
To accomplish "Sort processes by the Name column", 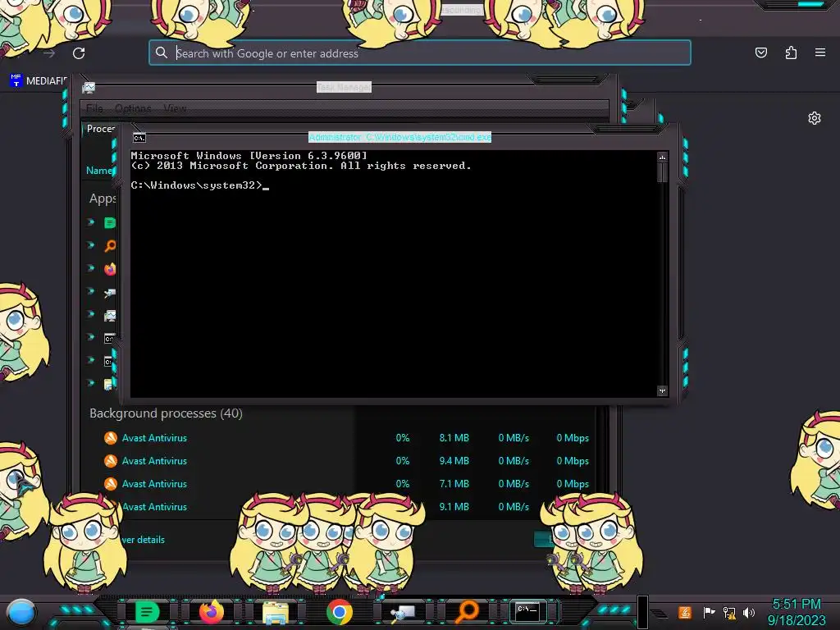I will 99,171.
